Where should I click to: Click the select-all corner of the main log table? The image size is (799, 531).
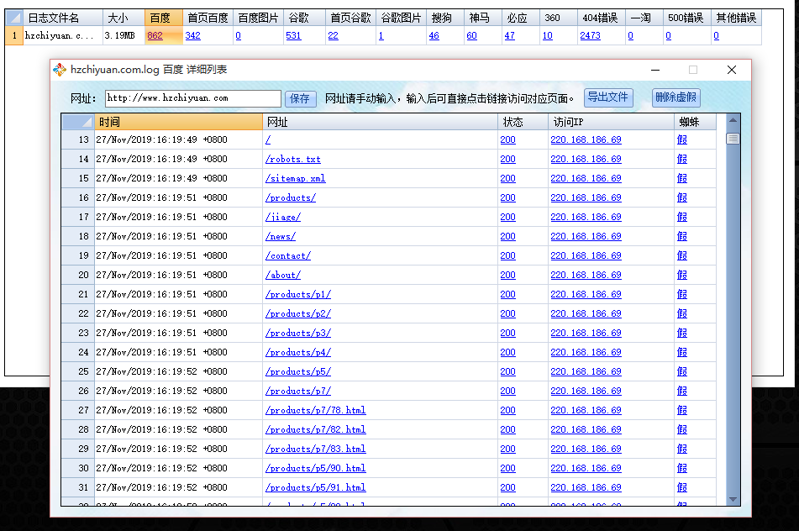(x=14, y=18)
